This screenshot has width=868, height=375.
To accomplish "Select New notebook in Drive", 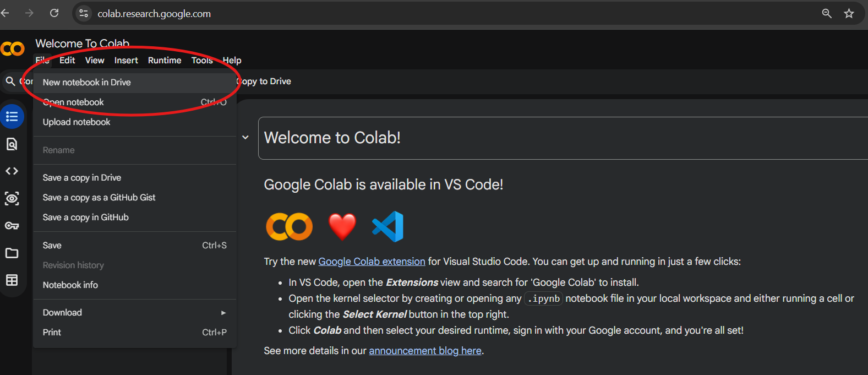I will (135, 83).
